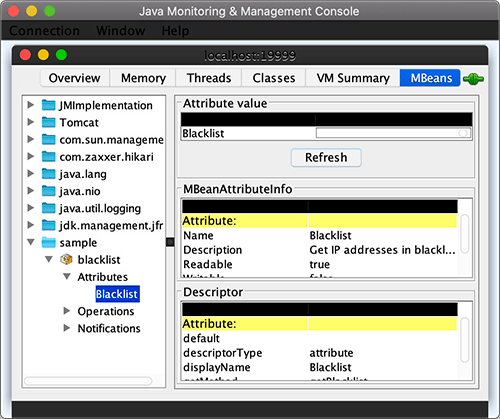Collapse the sample domain node

31,242
